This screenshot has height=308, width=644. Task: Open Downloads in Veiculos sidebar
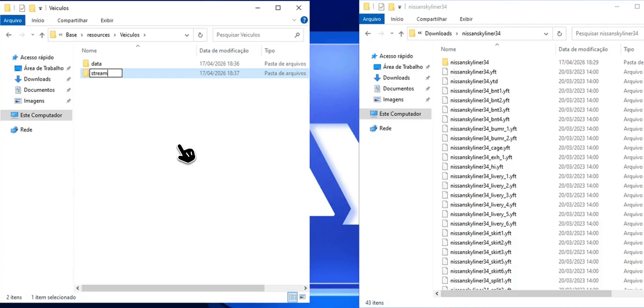pos(37,79)
